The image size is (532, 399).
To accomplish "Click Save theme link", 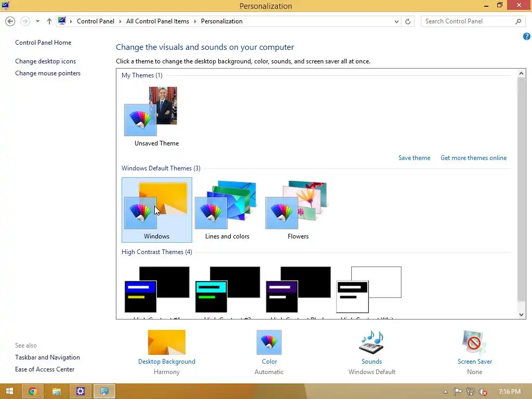I will [x=414, y=158].
